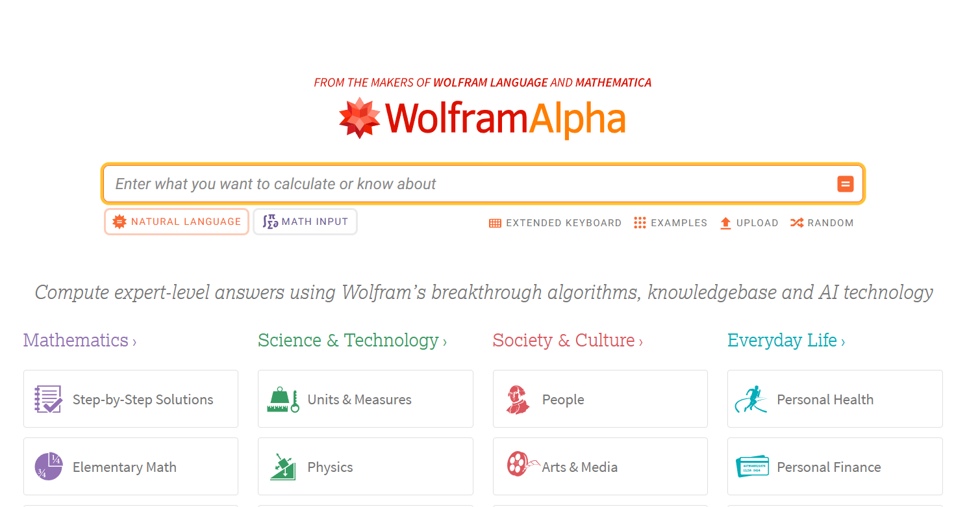Open the Examples page
The height and width of the screenshot is (507, 980).
671,223
